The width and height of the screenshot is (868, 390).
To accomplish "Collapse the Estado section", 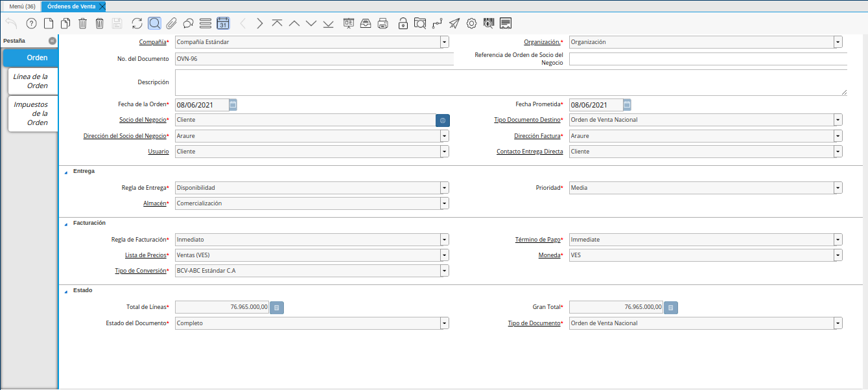I will 65,291.
